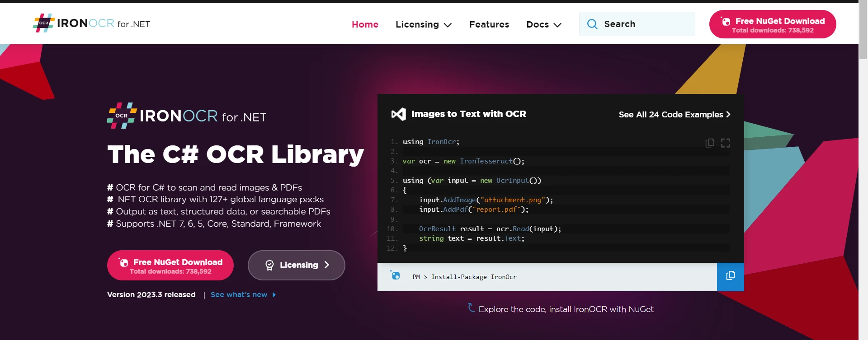868x340 pixels.
Task: Click into the Search input field
Action: [x=646, y=24]
